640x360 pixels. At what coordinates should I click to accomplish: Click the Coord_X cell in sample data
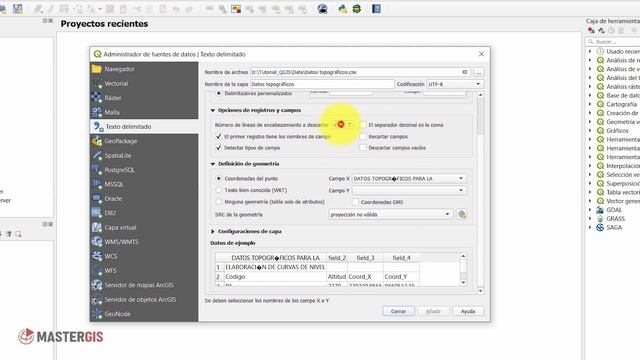[x=365, y=276]
